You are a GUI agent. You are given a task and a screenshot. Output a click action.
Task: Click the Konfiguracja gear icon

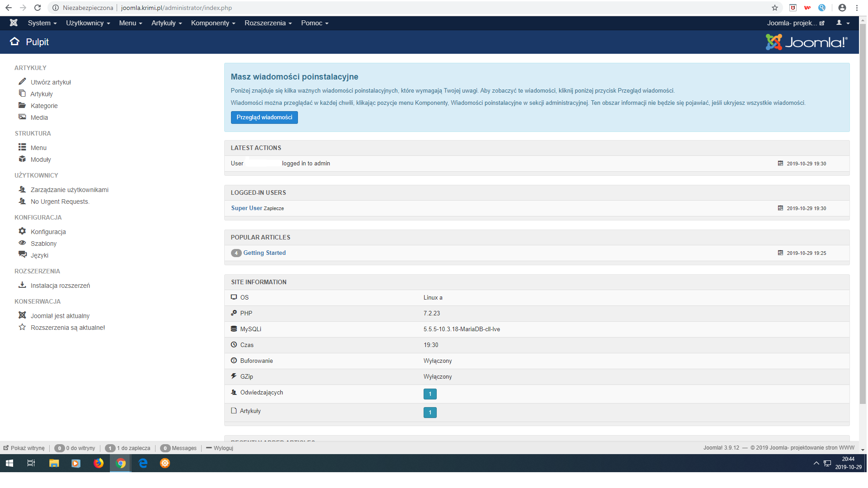coord(22,231)
